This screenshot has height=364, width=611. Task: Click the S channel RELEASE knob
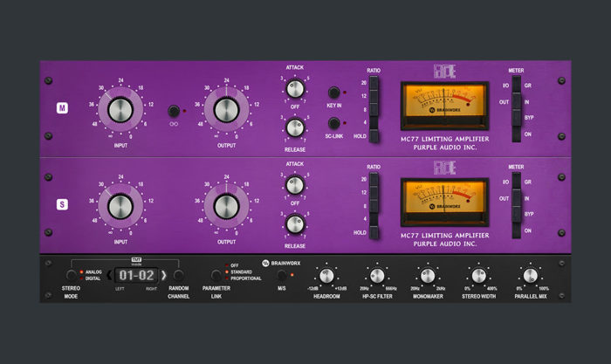pos(295,224)
